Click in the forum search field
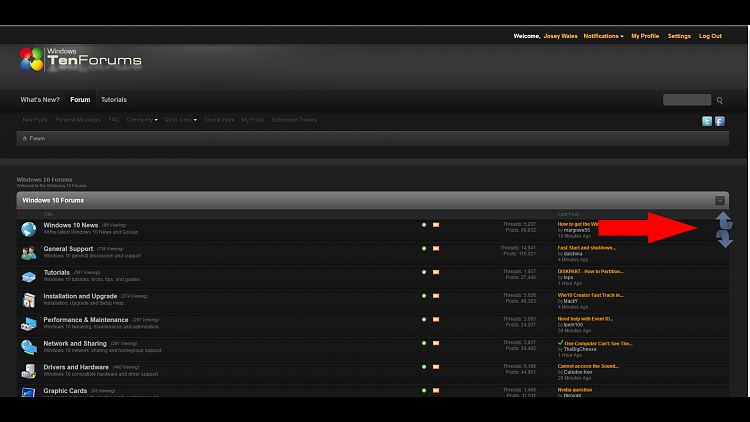Viewport: 750px width, 422px height. [686, 100]
